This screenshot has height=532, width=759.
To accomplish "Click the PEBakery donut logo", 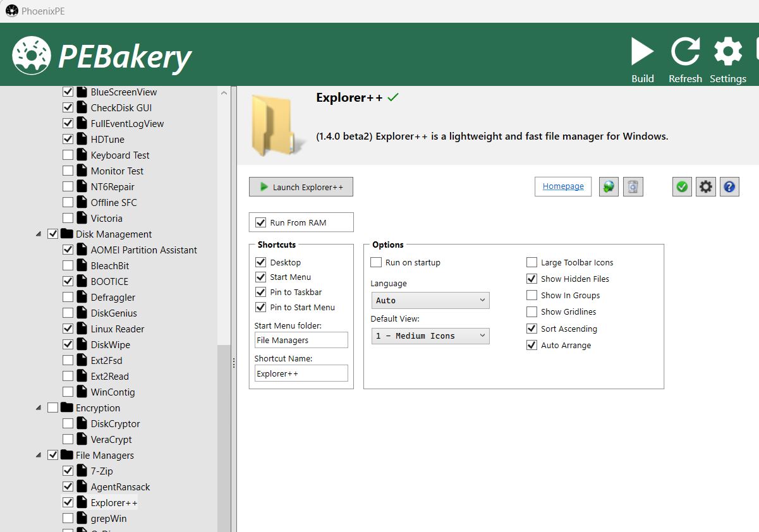I will 31,56.
